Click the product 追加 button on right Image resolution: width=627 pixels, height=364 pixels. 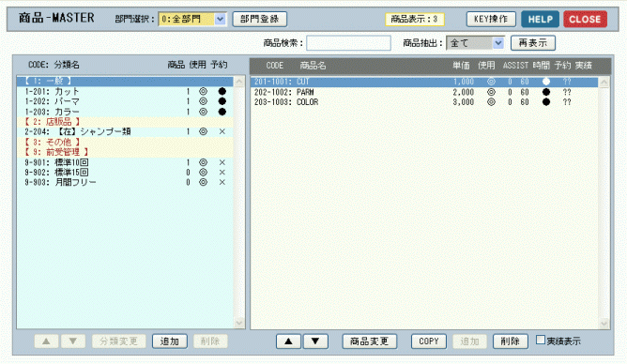(469, 341)
